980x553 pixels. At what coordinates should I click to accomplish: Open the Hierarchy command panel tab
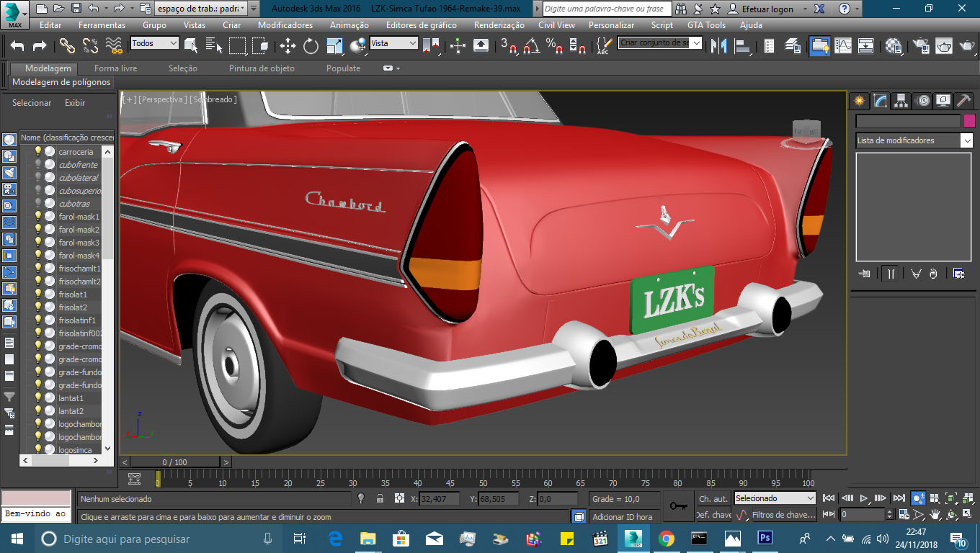(901, 101)
